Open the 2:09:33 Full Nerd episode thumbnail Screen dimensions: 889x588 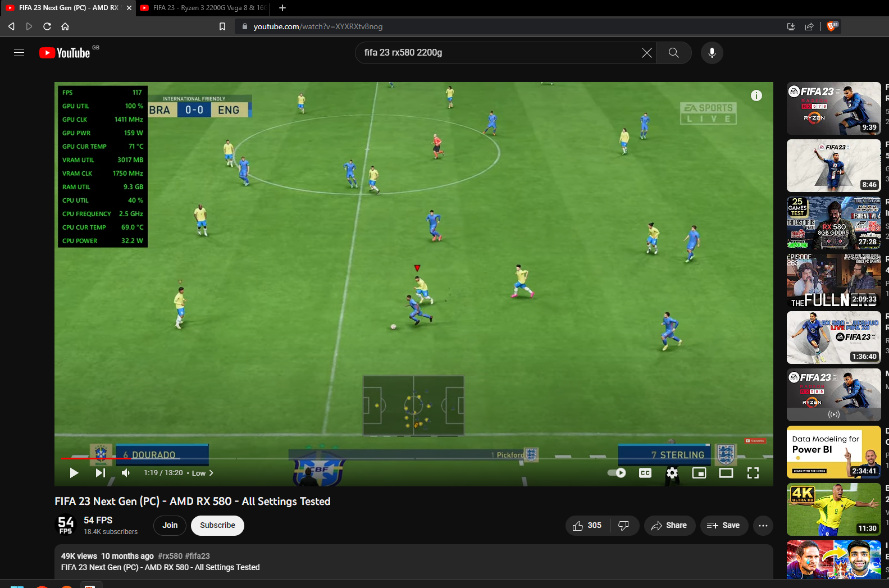(x=833, y=280)
